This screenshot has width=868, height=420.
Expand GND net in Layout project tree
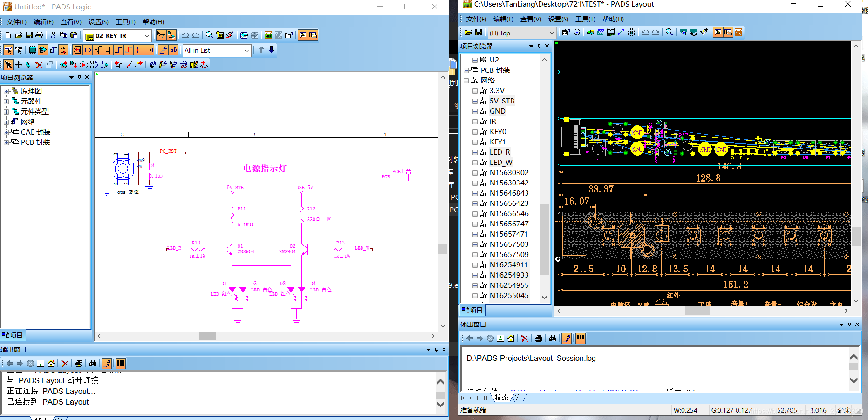click(x=475, y=111)
